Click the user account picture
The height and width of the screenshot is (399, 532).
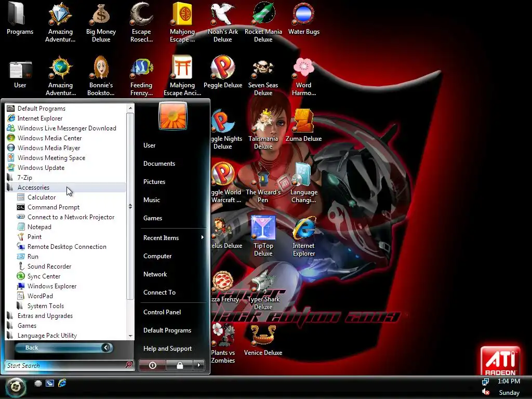[172, 116]
